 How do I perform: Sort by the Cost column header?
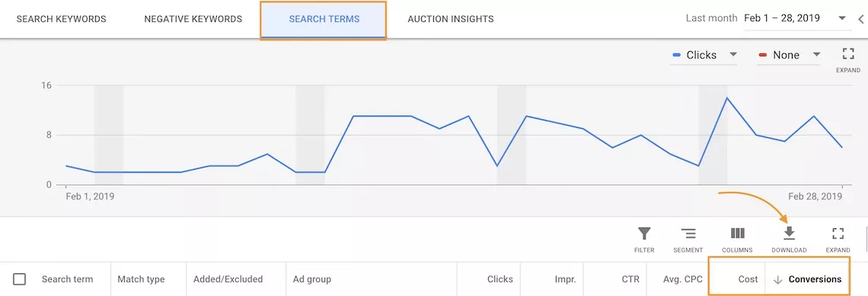point(748,279)
